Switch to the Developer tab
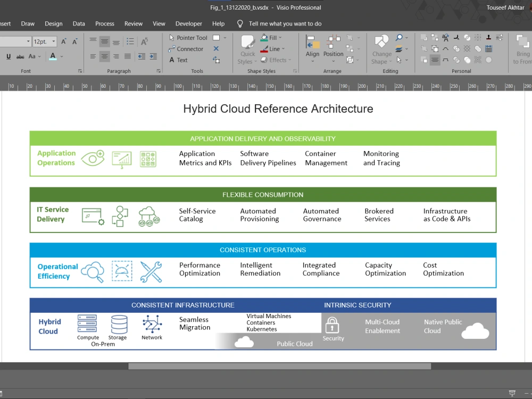Viewport: 532px width, 399px height. [x=189, y=23]
